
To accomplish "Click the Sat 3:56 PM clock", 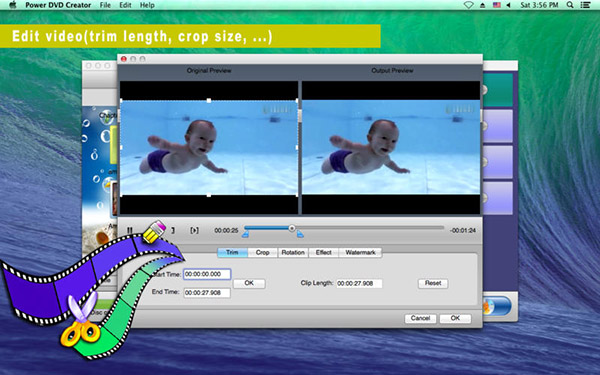I will tap(540, 5).
